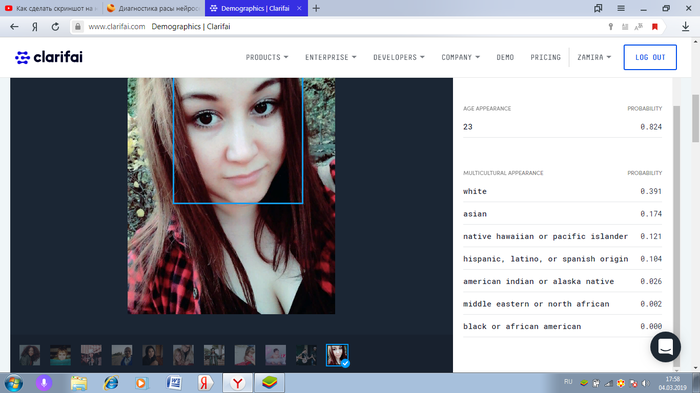Click the browser back arrow
The height and width of the screenshot is (393, 700).
click(14, 27)
